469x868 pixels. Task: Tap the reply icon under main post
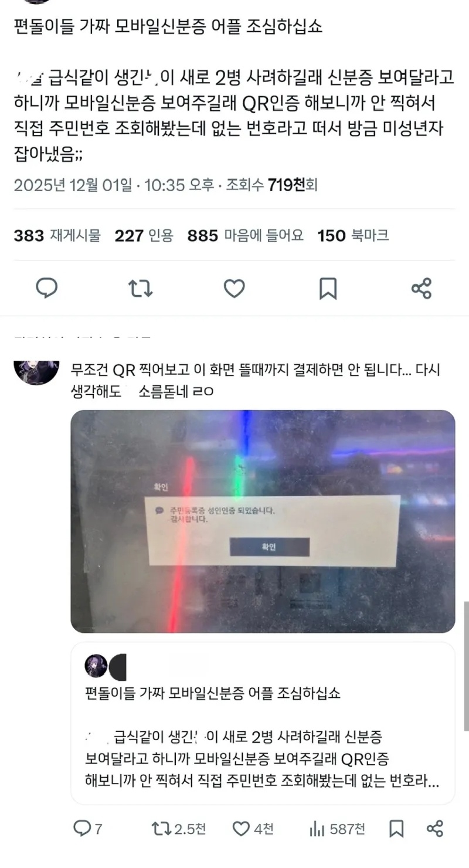[46, 288]
